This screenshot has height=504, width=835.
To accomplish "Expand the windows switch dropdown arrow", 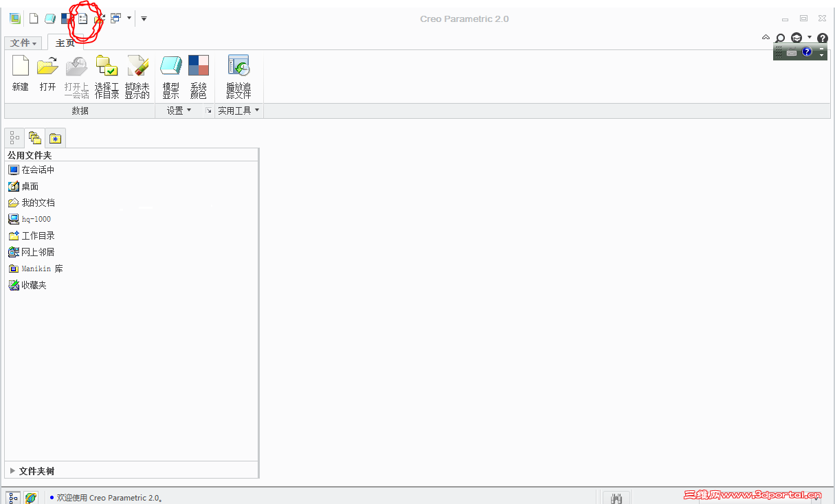I will pos(129,19).
